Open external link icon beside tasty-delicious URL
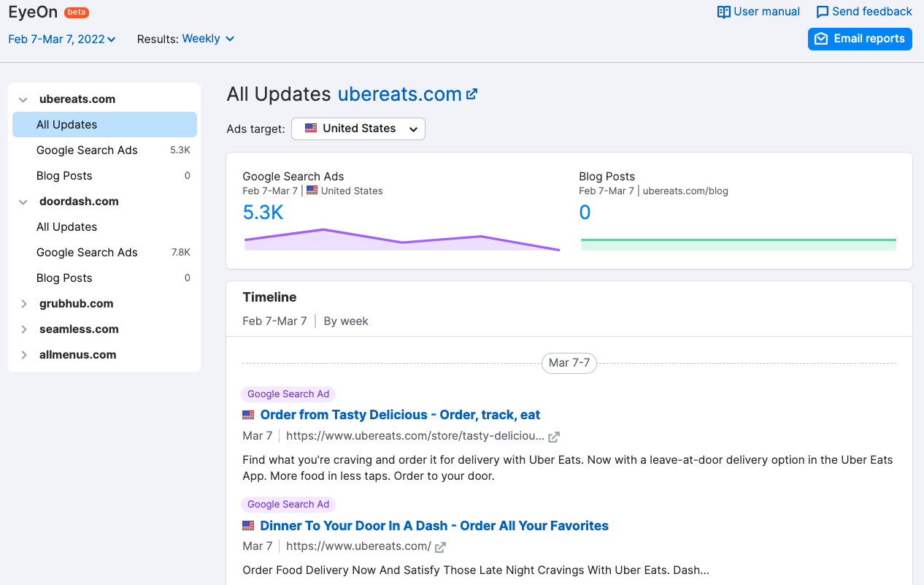The height and width of the screenshot is (585, 924). 554,437
